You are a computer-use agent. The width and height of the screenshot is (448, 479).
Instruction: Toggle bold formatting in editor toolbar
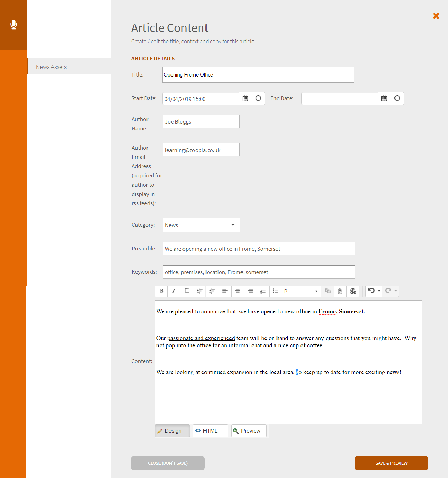tap(161, 291)
